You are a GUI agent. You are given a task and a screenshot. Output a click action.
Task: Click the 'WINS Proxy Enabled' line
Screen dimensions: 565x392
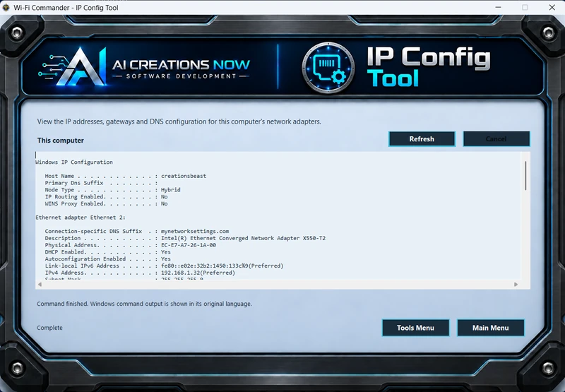tap(107, 203)
